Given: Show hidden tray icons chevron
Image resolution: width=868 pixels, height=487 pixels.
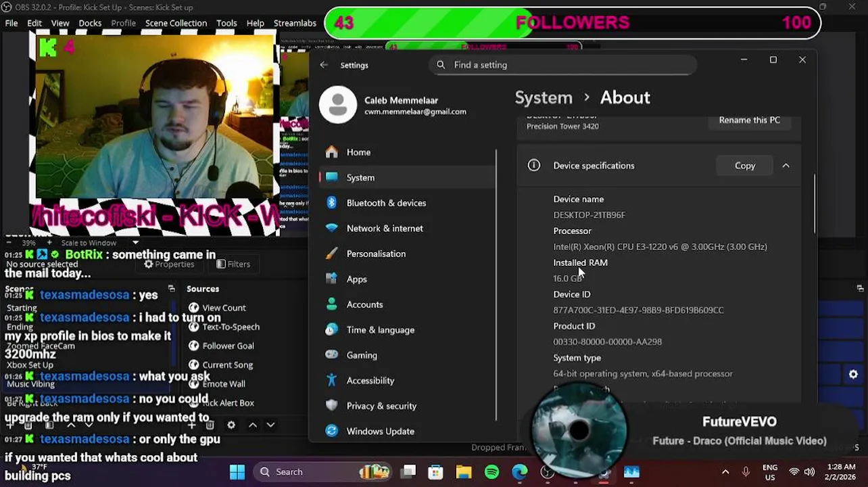Looking at the screenshot, I should [x=725, y=472].
